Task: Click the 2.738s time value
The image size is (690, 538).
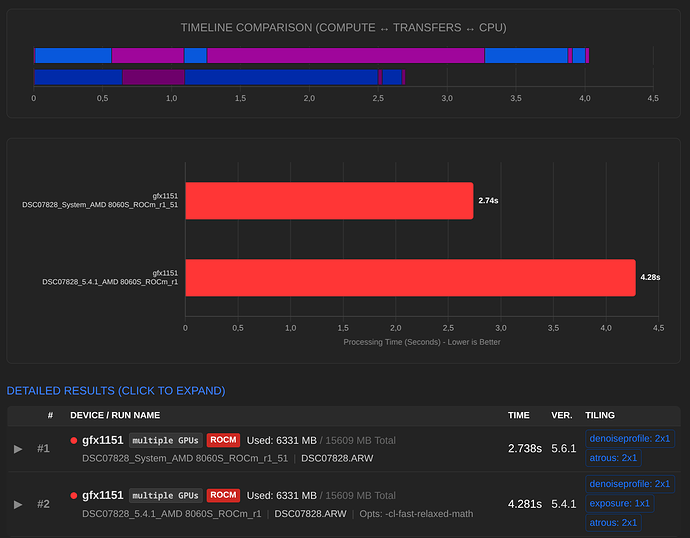Action: [525, 448]
